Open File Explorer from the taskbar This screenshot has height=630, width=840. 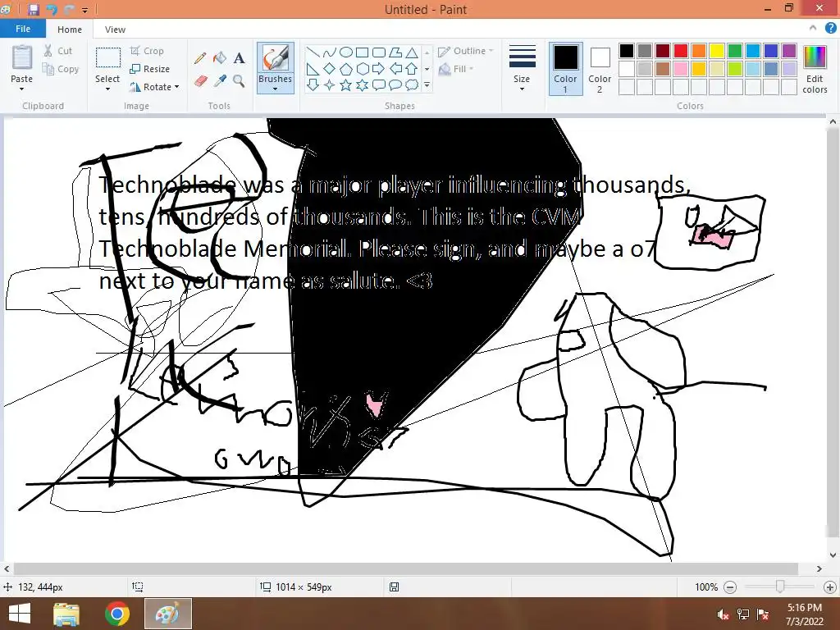pos(66,614)
